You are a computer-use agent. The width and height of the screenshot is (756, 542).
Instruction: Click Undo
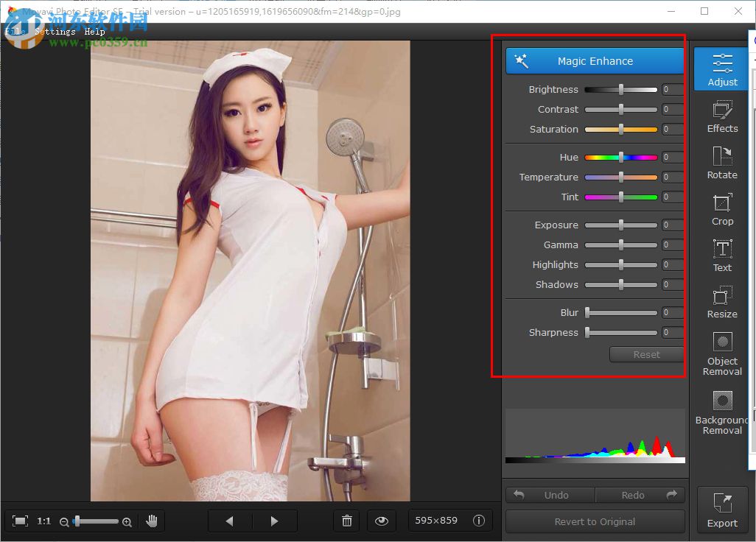point(550,494)
